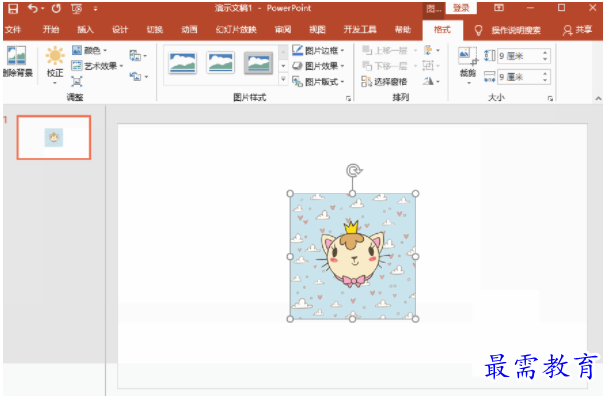Open the 校正 corrections sun icon
The height and width of the screenshot is (398, 606).
55,55
